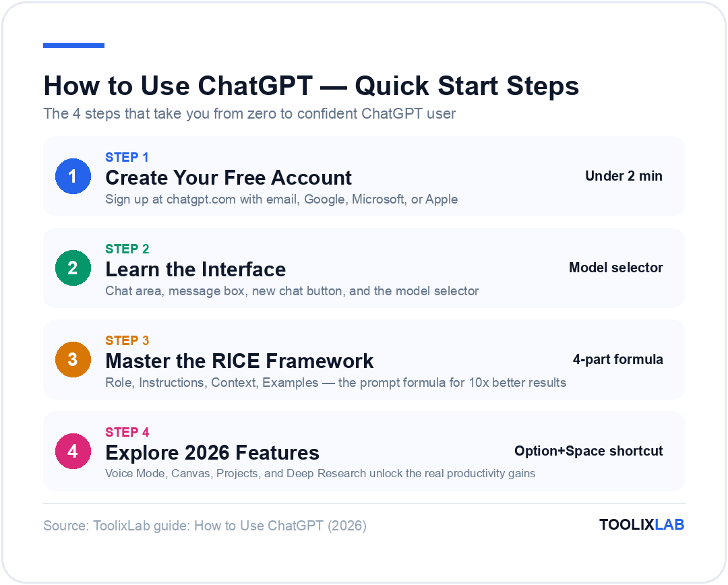Click the "Voice Mode, Canvas, Projects" description
The width and height of the screenshot is (728, 585).
[x=320, y=474]
